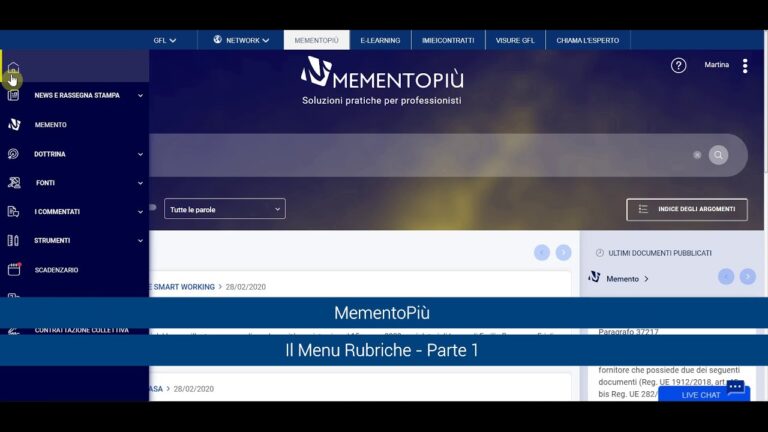
Task: Click next arrow in Ultimi Documenti panel
Action: (747, 277)
